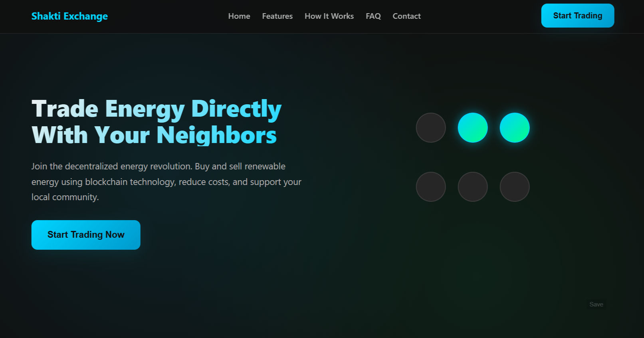Navigate to How It Works

click(x=329, y=16)
